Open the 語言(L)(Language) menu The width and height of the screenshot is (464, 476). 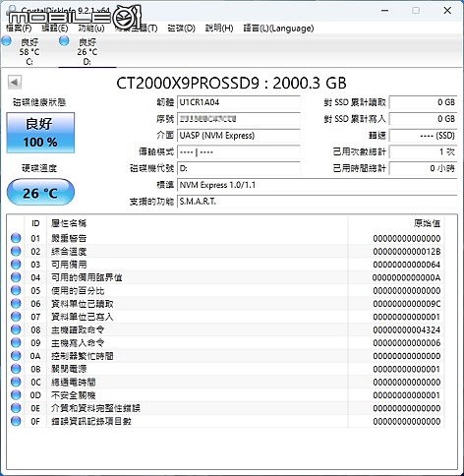[278, 29]
